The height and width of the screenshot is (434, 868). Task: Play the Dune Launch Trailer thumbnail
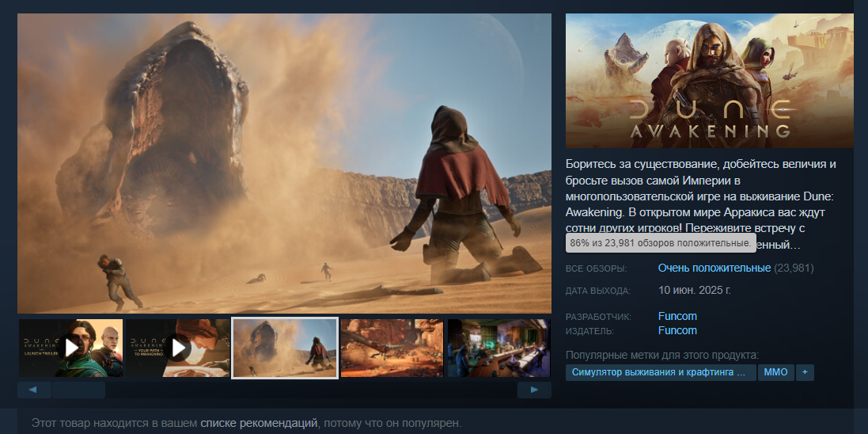pos(71,348)
